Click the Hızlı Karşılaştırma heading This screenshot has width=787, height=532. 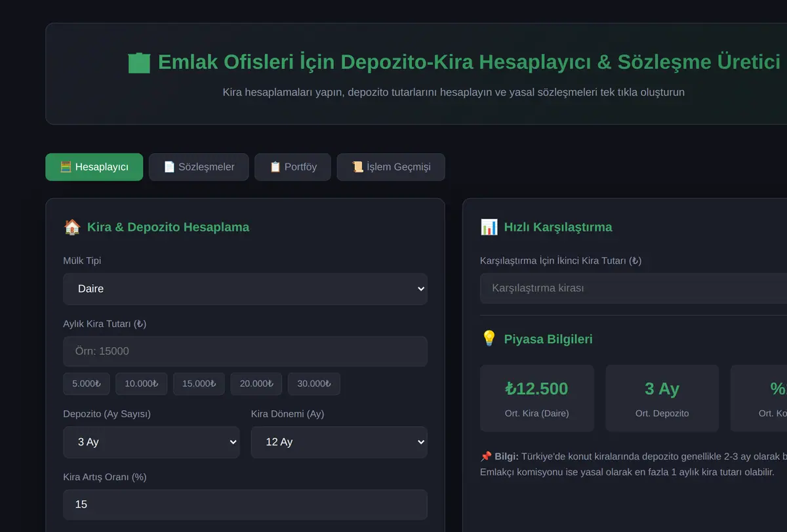pos(558,227)
